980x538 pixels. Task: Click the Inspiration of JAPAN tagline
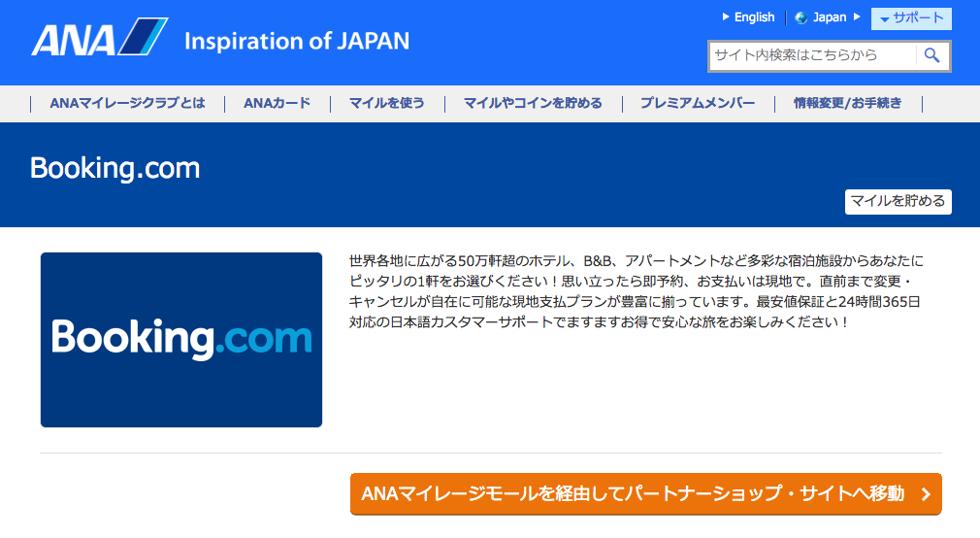pyautogui.click(x=297, y=41)
